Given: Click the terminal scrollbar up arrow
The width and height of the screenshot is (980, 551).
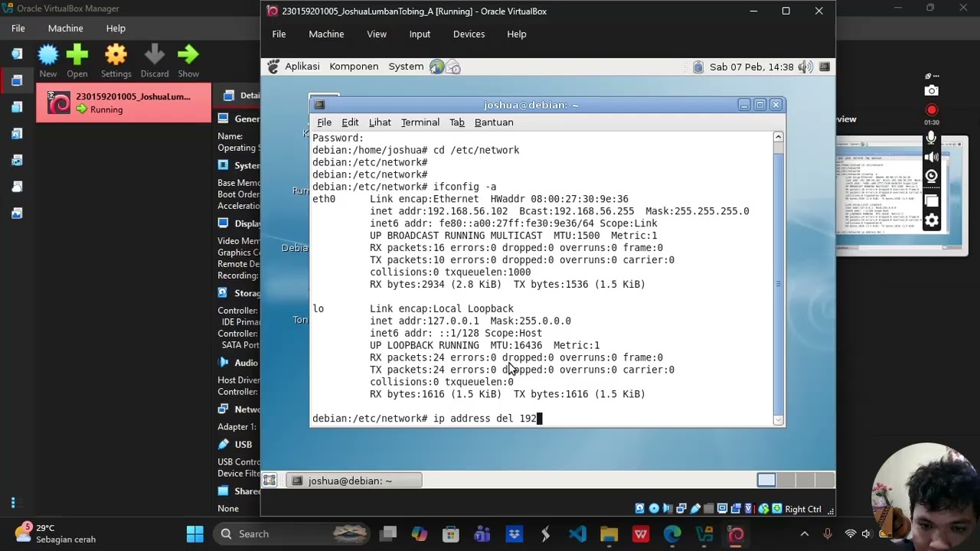Looking at the screenshot, I should pyautogui.click(x=779, y=137).
